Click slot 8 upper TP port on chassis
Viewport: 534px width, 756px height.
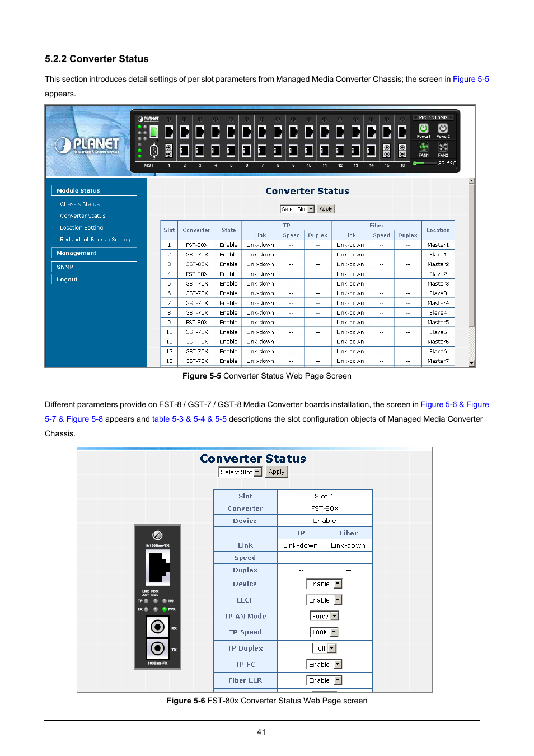(x=278, y=132)
